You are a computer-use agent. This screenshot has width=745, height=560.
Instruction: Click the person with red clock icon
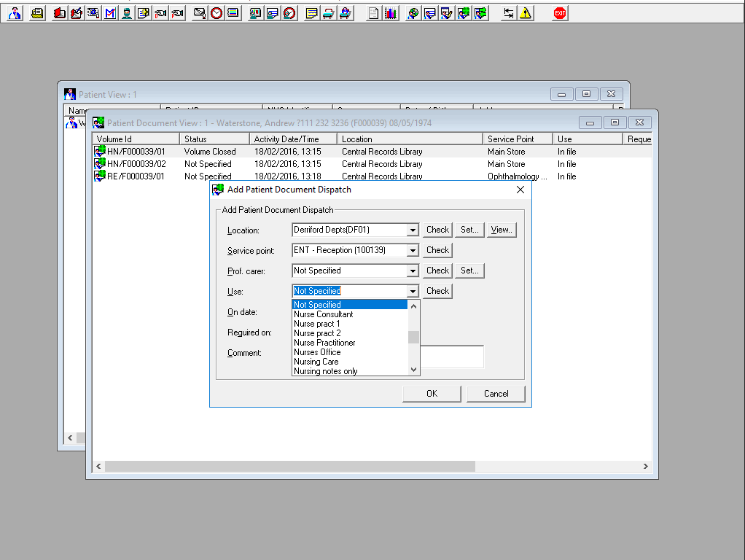[x=289, y=13]
